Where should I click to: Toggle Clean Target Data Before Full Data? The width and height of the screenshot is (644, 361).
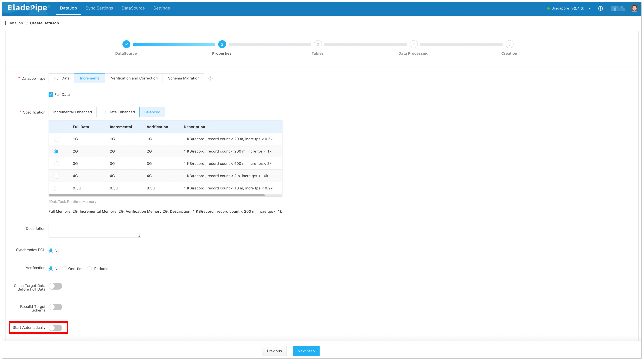pos(55,286)
